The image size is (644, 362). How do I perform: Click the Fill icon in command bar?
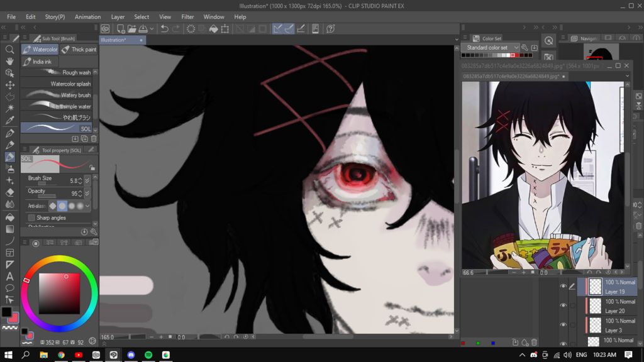pos(214,29)
